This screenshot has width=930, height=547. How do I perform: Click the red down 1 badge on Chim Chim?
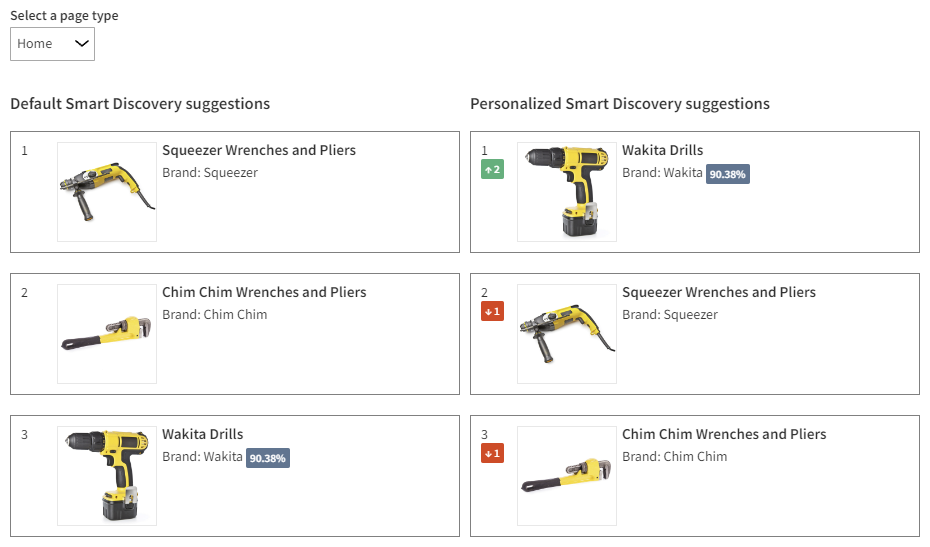tap(491, 454)
